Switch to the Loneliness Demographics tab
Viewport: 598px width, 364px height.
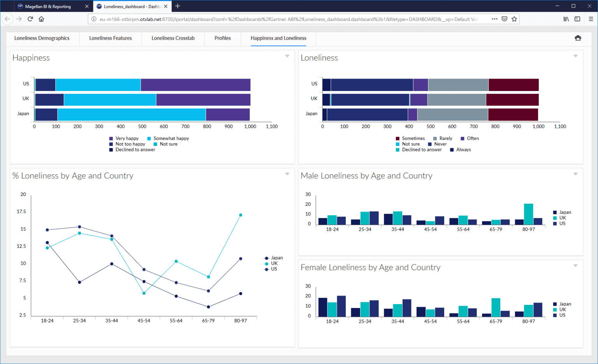click(42, 38)
